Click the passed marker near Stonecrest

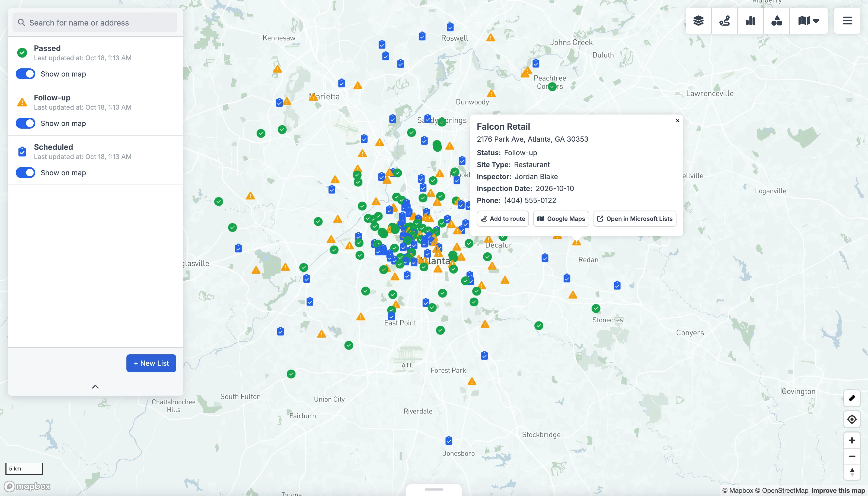click(596, 309)
